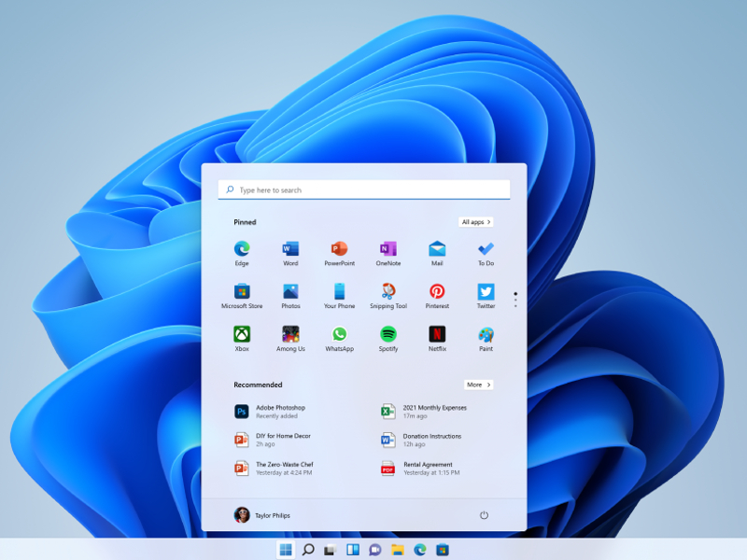Launch Word from the pinned apps
Image resolution: width=747 pixels, height=560 pixels.
click(x=290, y=253)
